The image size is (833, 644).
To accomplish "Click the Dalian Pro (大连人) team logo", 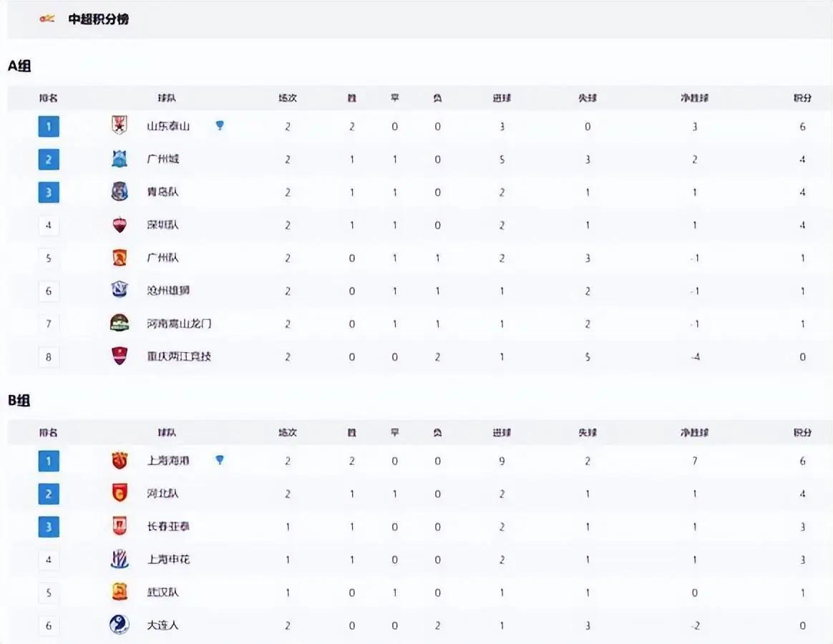I will 120,625.
